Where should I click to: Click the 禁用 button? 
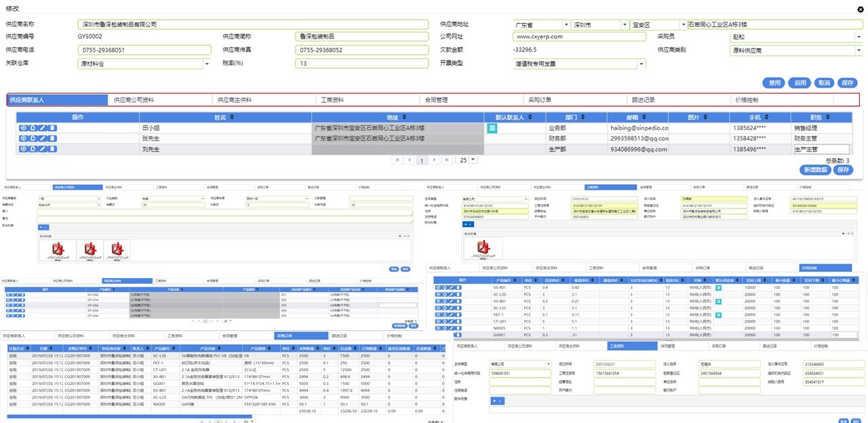pos(773,83)
